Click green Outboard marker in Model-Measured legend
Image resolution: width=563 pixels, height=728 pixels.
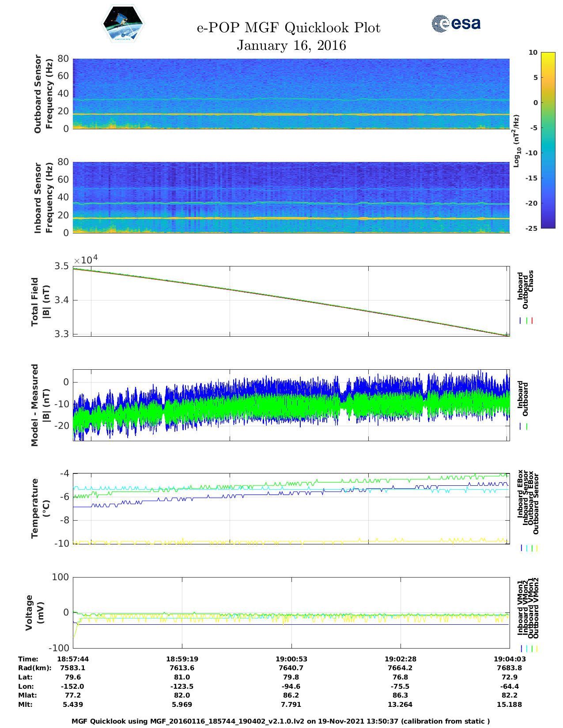coord(527,426)
